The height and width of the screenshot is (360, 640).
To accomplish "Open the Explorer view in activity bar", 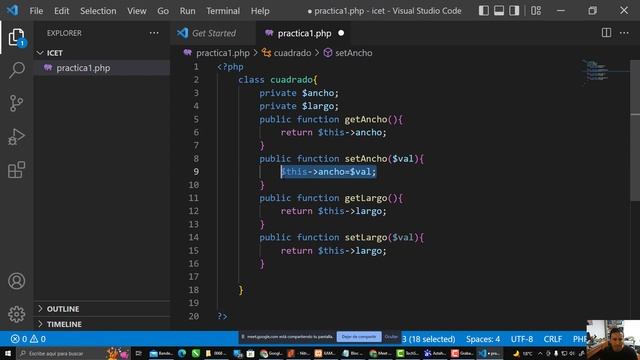I will click(16, 37).
